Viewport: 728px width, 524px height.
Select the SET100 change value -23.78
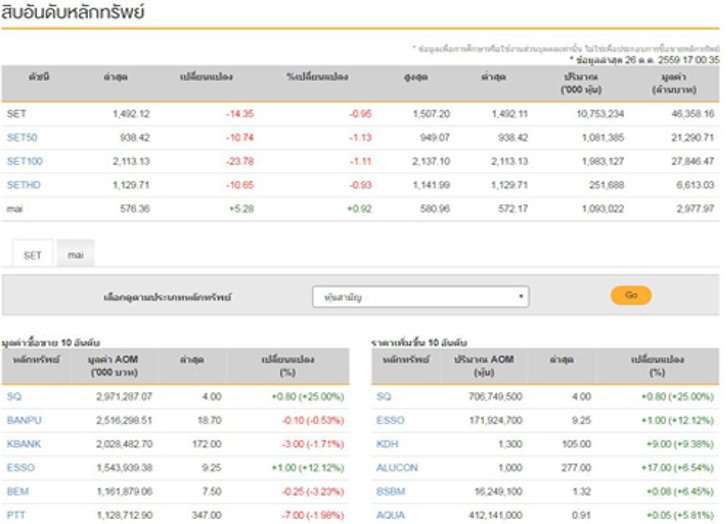[240, 161]
